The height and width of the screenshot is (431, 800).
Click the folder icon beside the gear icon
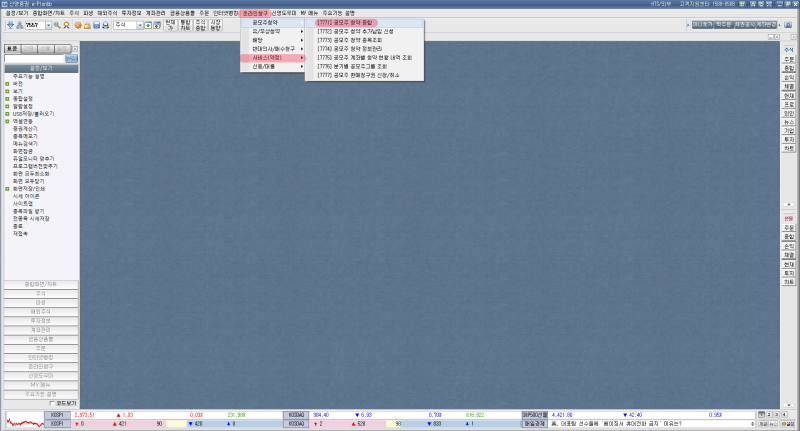coord(87,25)
